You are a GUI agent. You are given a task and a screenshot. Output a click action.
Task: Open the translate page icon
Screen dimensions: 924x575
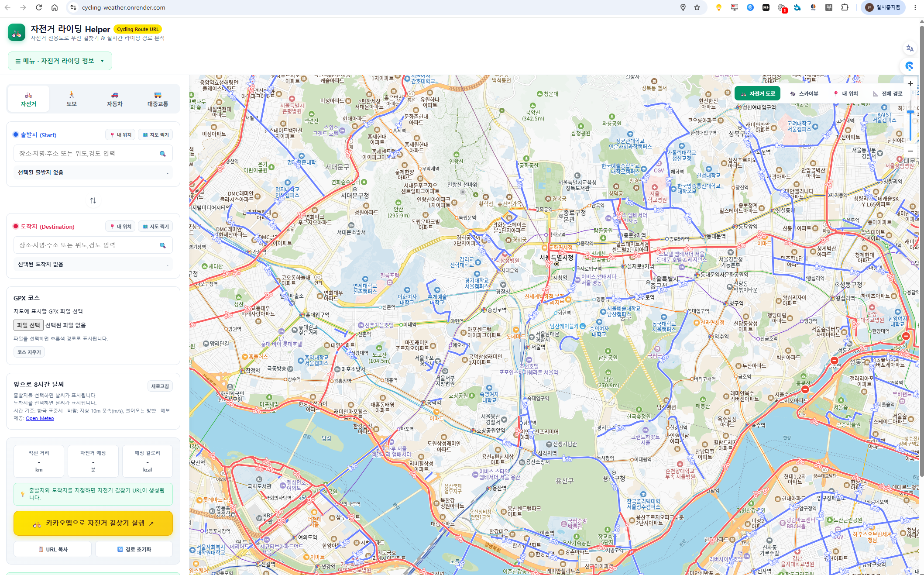910,48
